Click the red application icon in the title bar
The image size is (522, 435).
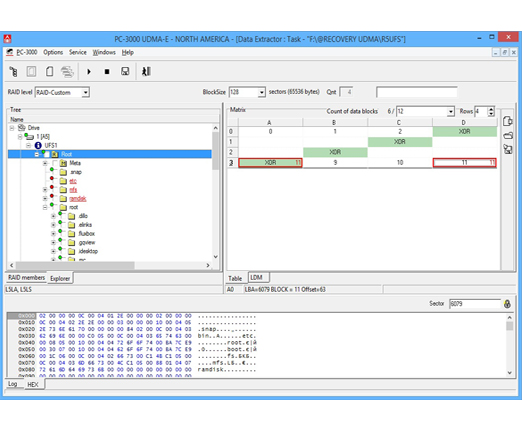pyautogui.click(x=7, y=39)
